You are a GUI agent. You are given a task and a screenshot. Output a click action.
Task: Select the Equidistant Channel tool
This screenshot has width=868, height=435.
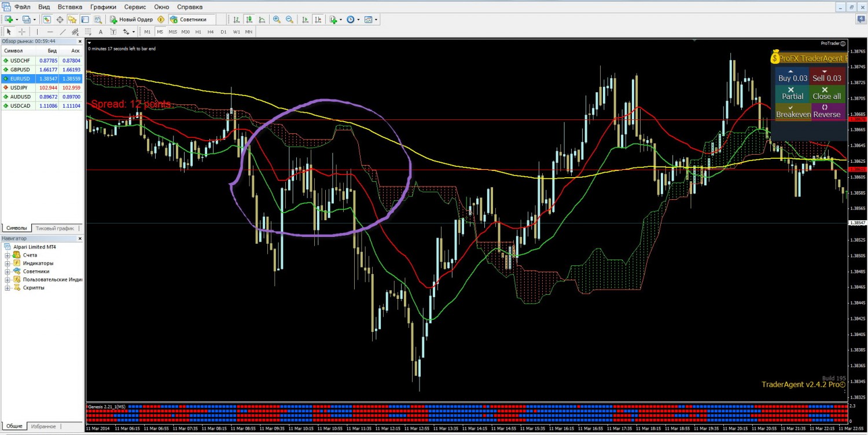coord(75,31)
